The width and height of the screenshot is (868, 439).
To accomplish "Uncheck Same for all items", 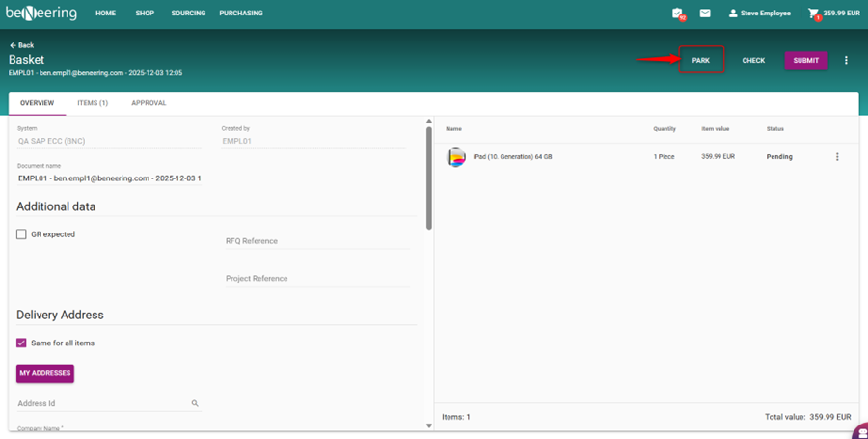I will (21, 343).
